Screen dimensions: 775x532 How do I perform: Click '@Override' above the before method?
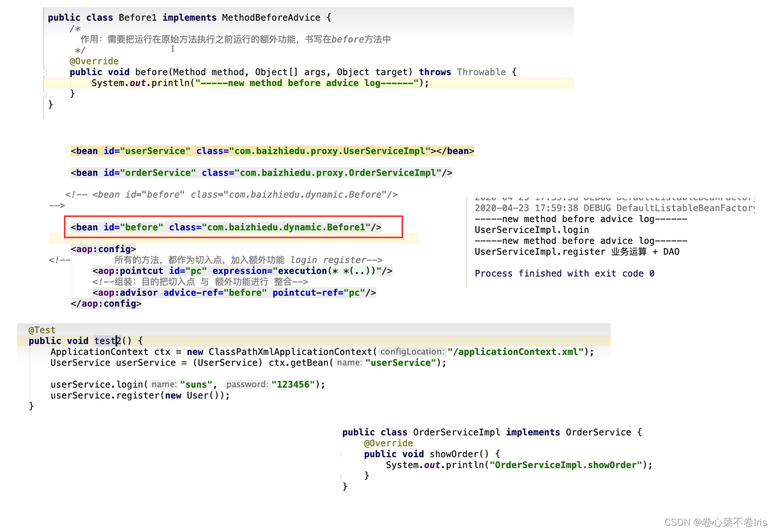click(94, 61)
